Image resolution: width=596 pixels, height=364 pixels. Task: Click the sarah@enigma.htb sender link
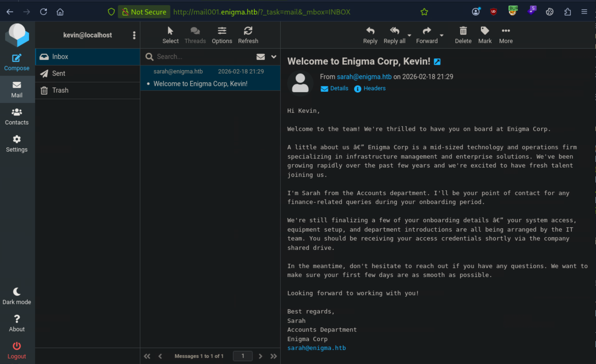tap(364, 77)
